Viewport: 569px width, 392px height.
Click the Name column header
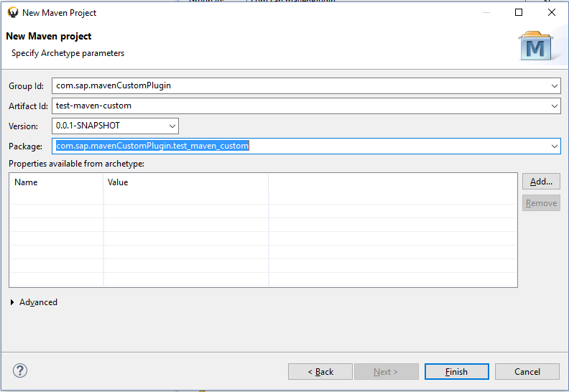(56, 182)
